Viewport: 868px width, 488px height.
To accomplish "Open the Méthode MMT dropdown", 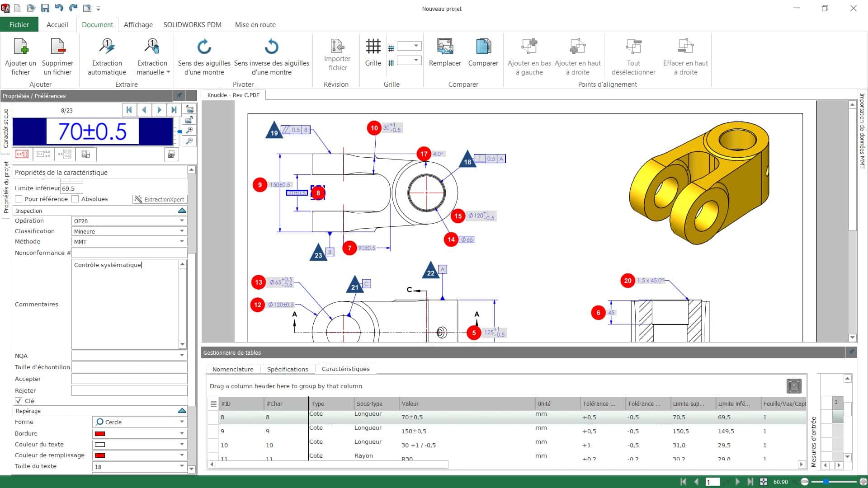I will click(x=182, y=242).
